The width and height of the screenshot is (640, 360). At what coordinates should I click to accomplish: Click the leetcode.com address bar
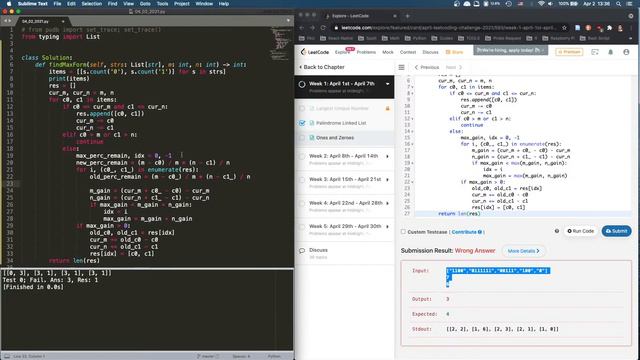[x=448, y=28]
